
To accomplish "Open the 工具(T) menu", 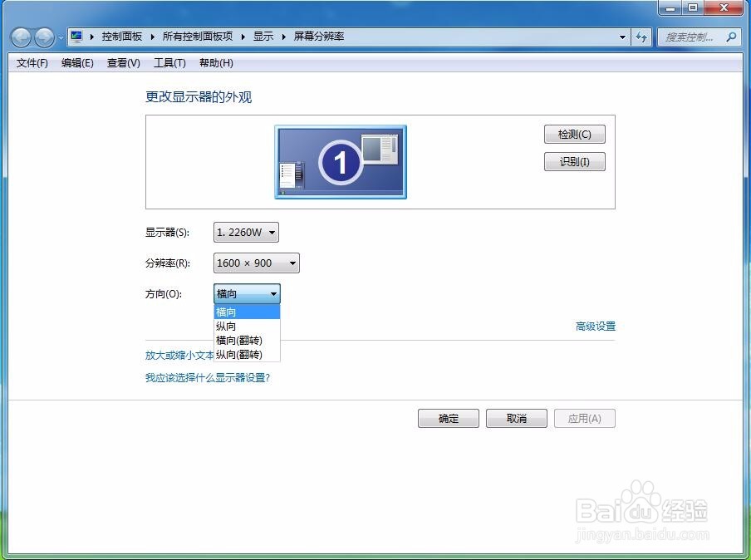I will (169, 63).
